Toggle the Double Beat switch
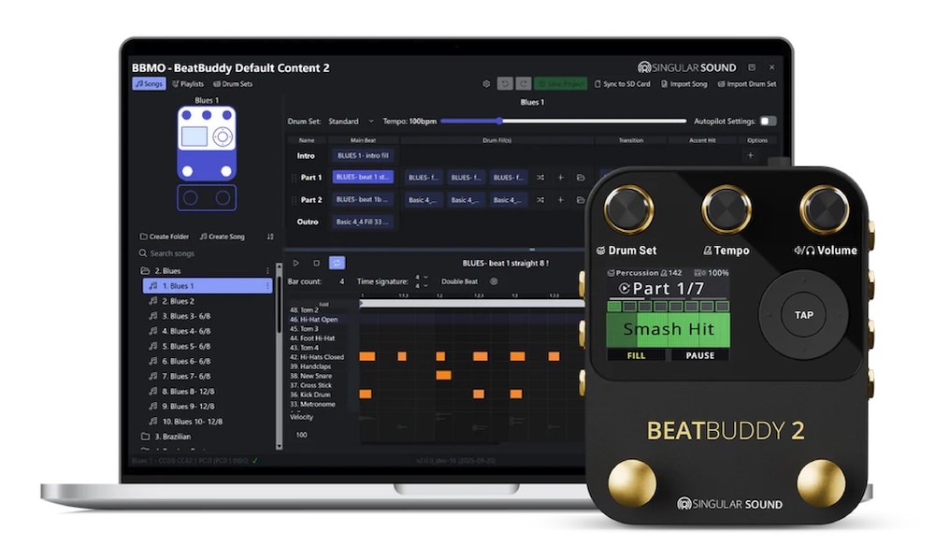Viewport: 935px width, 560px height. [494, 281]
